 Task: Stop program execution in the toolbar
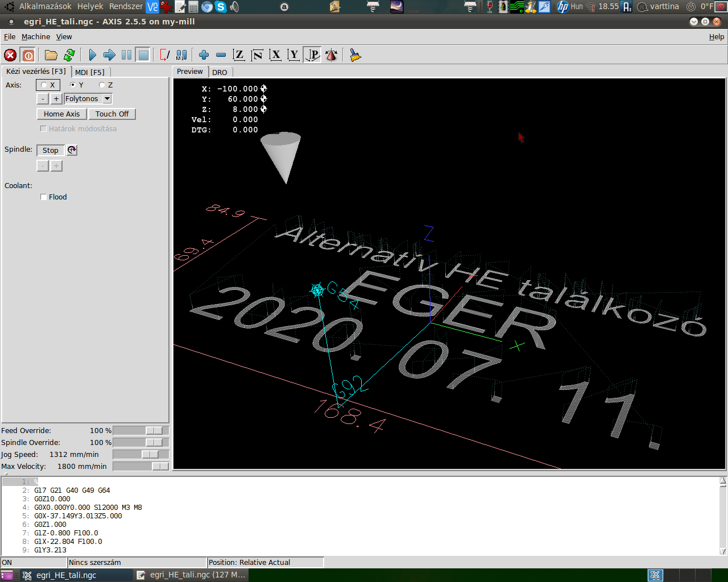(x=143, y=55)
